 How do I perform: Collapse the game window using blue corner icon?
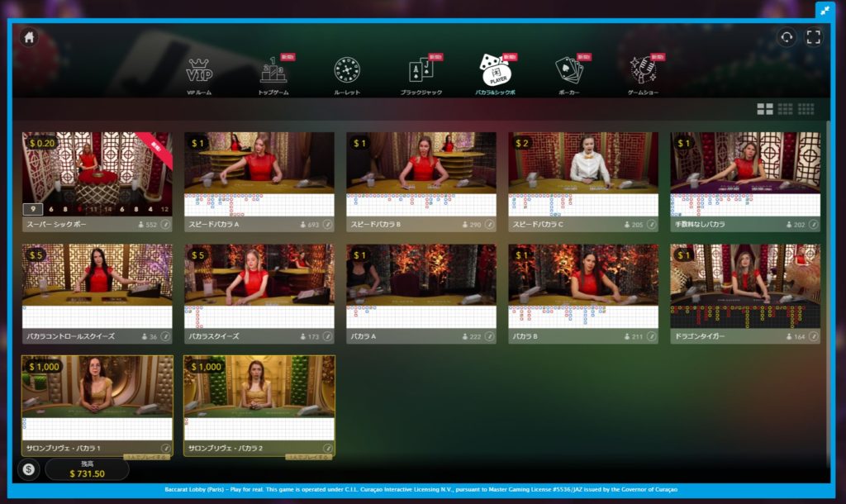tap(825, 10)
